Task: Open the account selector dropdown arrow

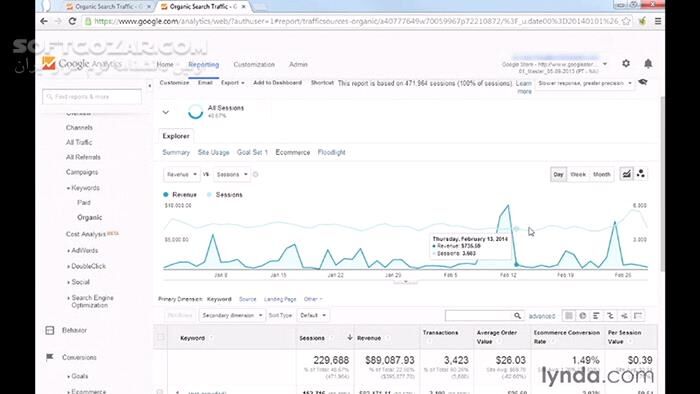Action: [605, 64]
